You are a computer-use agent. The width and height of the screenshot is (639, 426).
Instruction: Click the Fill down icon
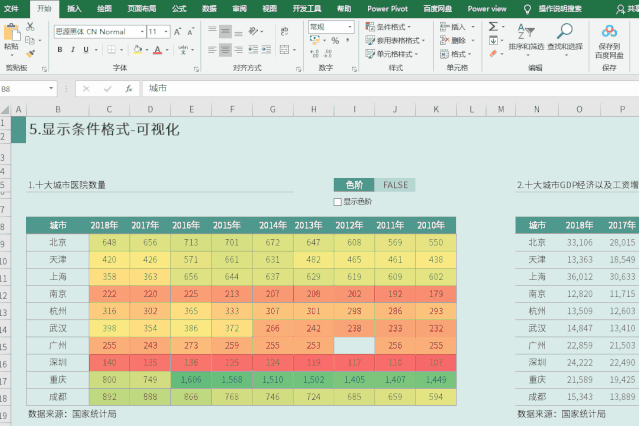tap(493, 40)
